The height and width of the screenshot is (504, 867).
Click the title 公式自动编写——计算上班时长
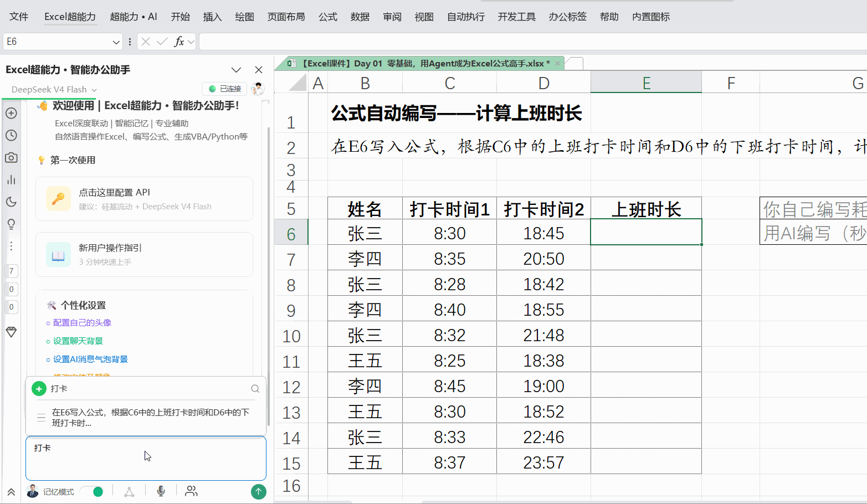(456, 114)
